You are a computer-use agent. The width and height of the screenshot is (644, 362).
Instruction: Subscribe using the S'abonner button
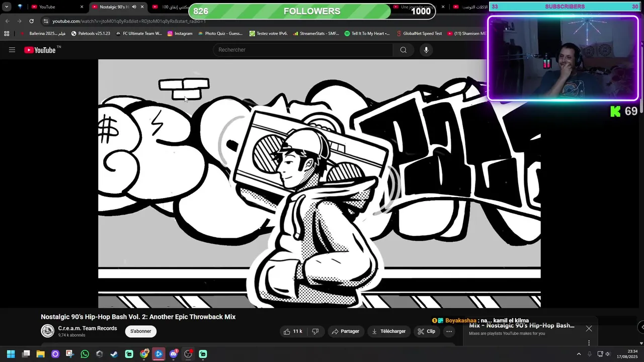pyautogui.click(x=141, y=331)
